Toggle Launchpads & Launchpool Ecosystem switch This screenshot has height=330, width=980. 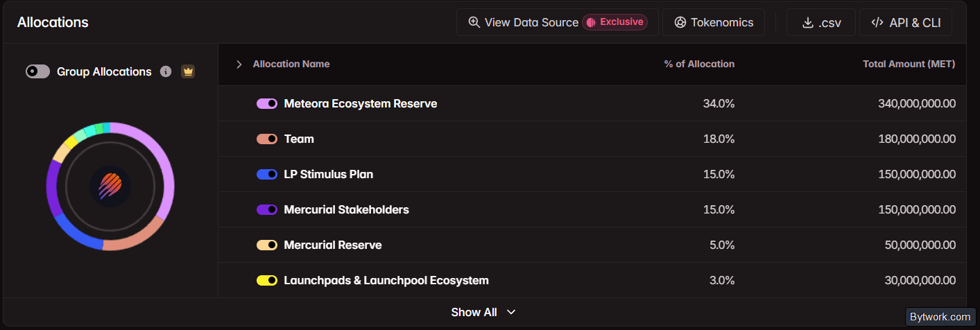coord(267,280)
